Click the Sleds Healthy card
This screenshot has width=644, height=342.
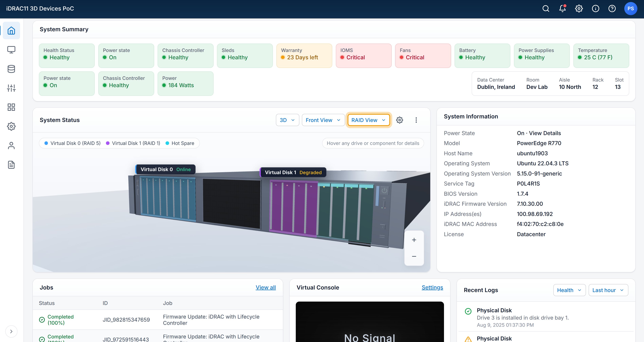245,56
